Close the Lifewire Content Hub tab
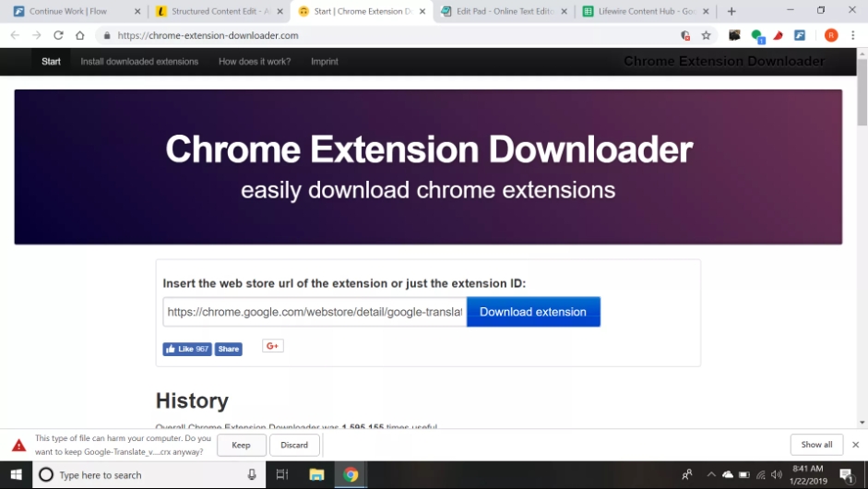Screen dimensions: 868x489 (x=706, y=11)
